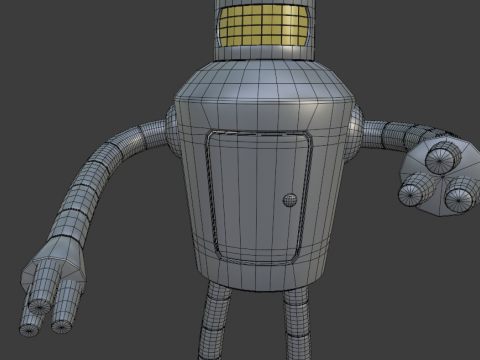Select the round door knob on the chest
480x360 pixels.
pyautogui.click(x=290, y=200)
